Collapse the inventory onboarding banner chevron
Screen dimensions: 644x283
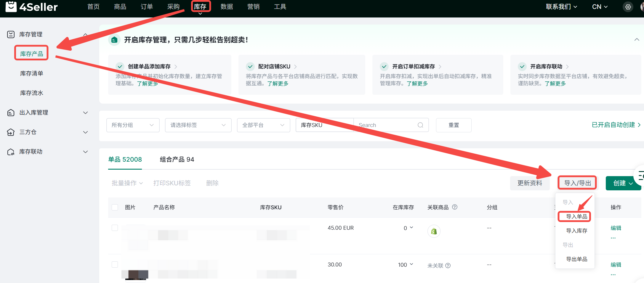[x=637, y=40]
